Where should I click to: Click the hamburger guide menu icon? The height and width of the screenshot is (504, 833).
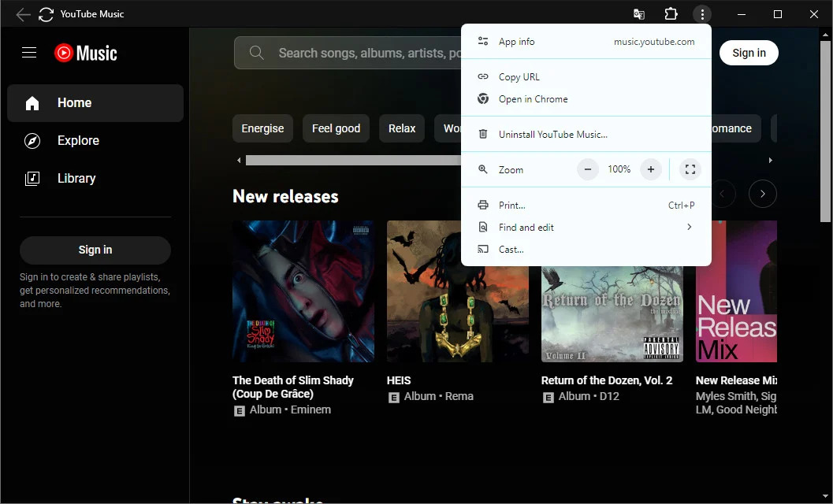click(29, 53)
